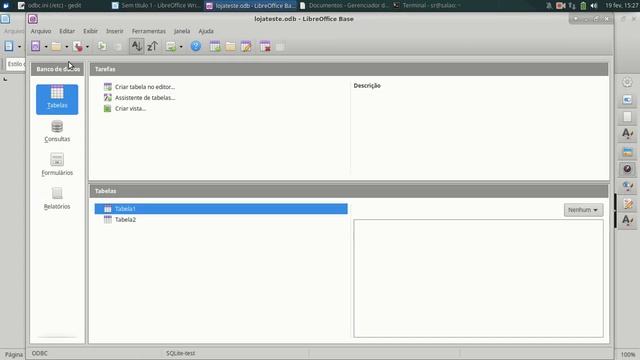Click the empty preview pane area
Image resolution: width=640 pixels, height=360 pixels.
[478, 278]
